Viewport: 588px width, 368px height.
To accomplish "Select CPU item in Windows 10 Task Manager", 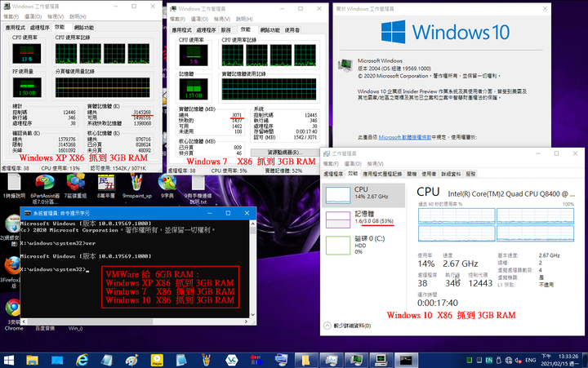I will [x=363, y=195].
